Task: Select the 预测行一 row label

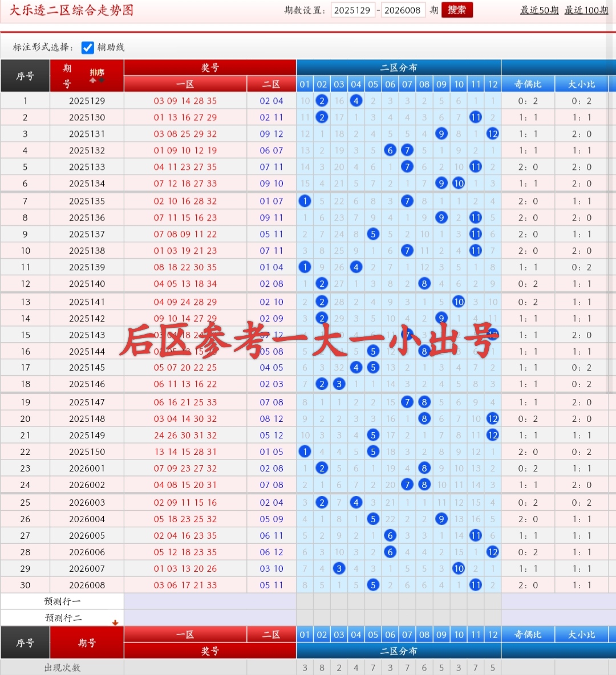Action: point(62,601)
